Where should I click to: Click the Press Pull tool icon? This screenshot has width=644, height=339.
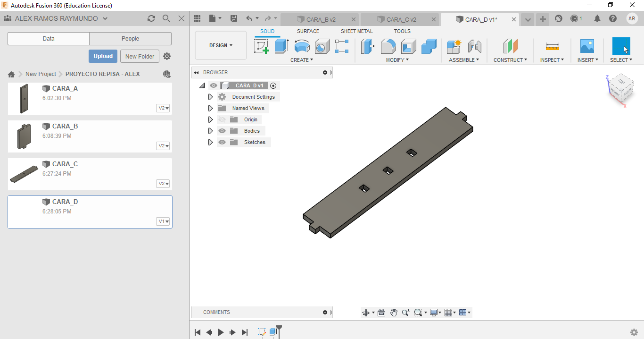tap(367, 46)
